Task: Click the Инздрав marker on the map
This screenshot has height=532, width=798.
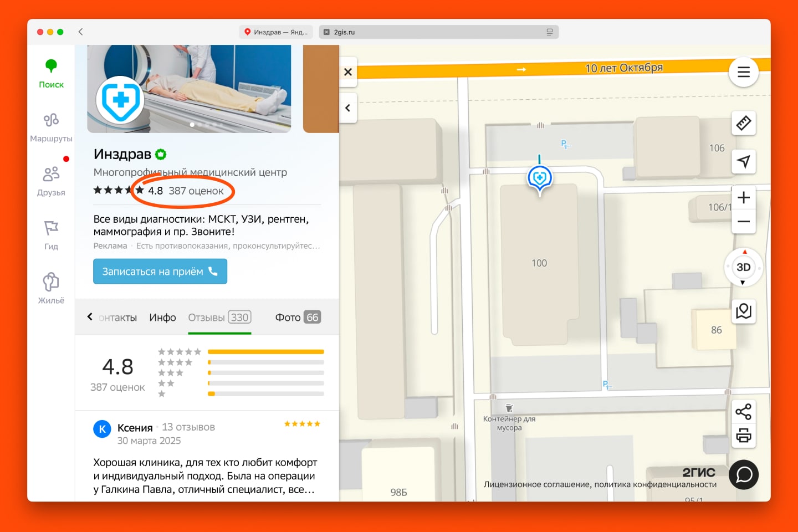Action: point(540,178)
